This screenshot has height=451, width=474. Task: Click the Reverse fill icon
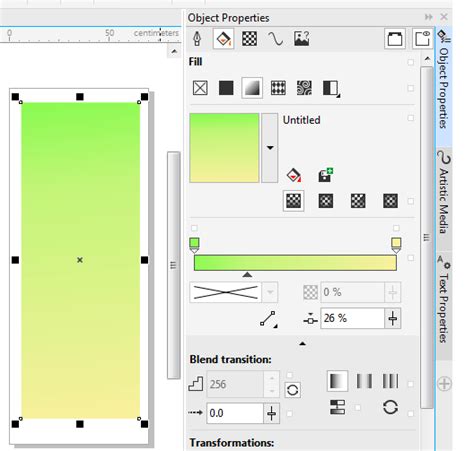[x=390, y=407]
